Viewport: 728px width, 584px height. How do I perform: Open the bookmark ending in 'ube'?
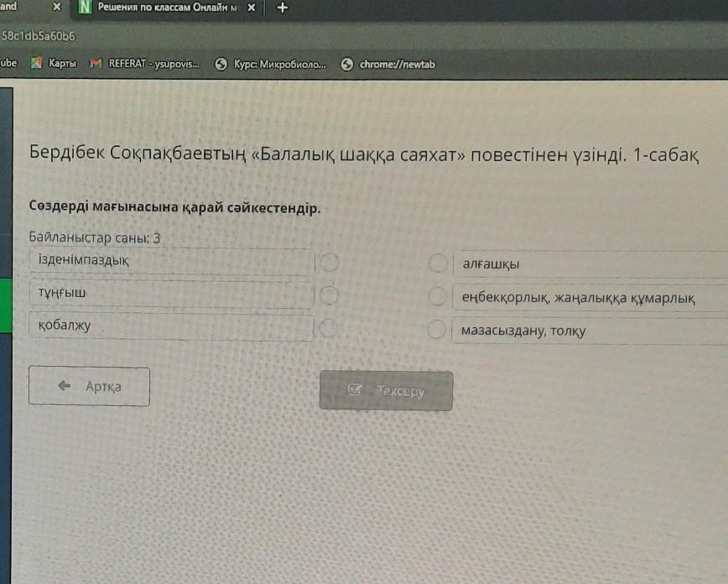[8, 62]
